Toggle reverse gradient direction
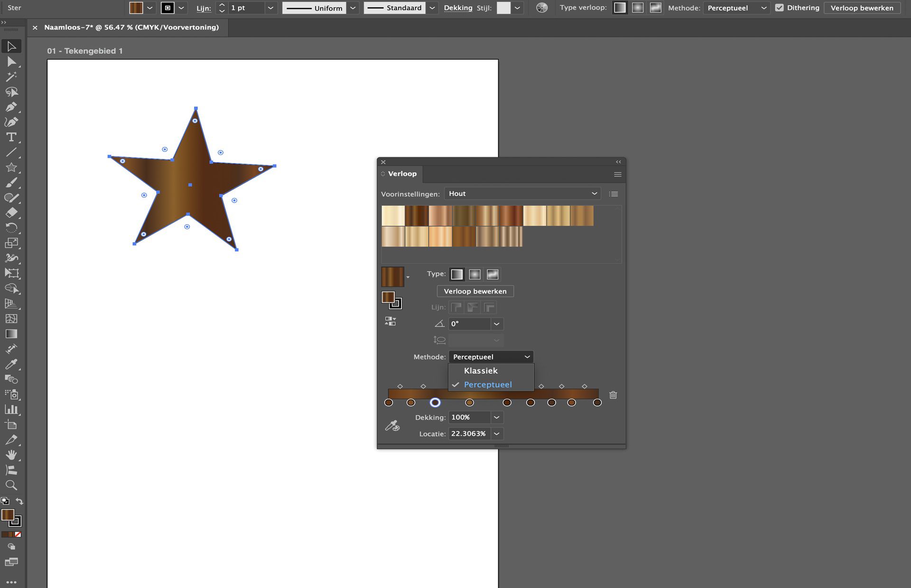The height and width of the screenshot is (588, 911). coord(391,321)
